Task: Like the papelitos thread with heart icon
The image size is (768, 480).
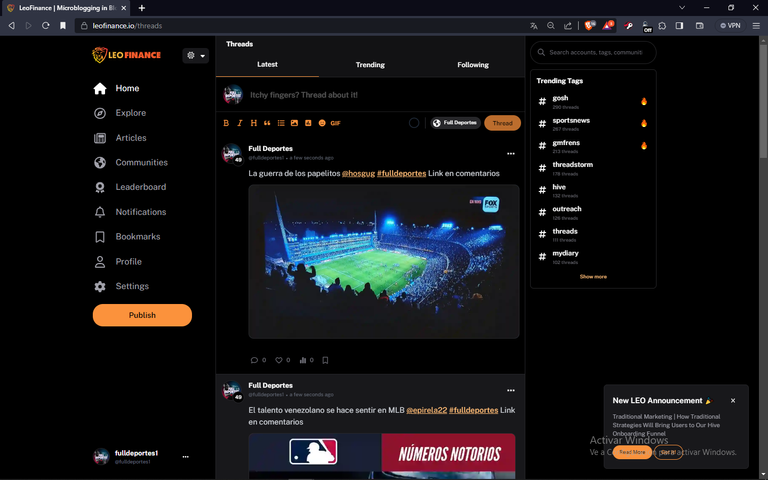Action: (279, 360)
